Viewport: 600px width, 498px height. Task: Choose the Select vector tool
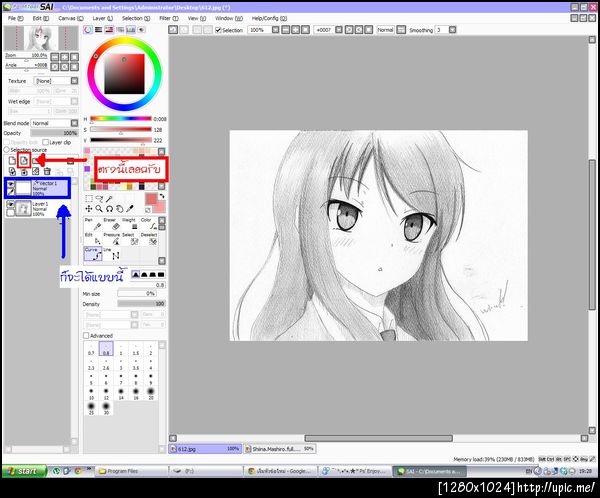[x=130, y=239]
